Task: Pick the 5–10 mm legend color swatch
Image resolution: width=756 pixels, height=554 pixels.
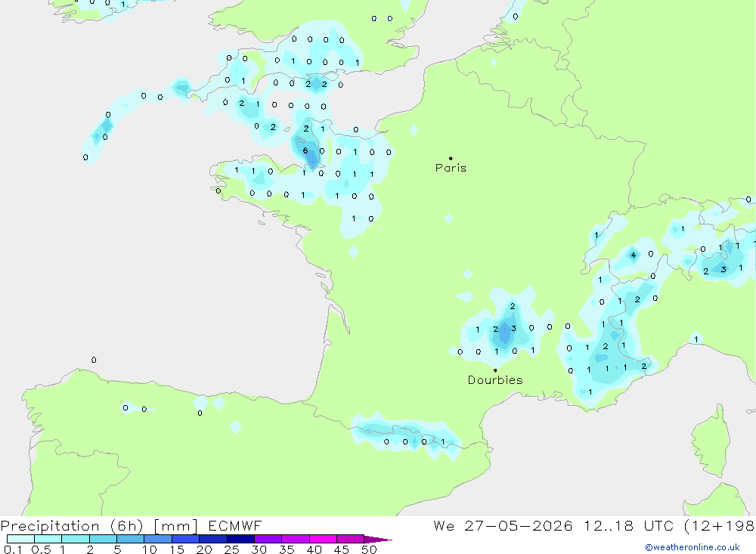Action: pos(131,539)
